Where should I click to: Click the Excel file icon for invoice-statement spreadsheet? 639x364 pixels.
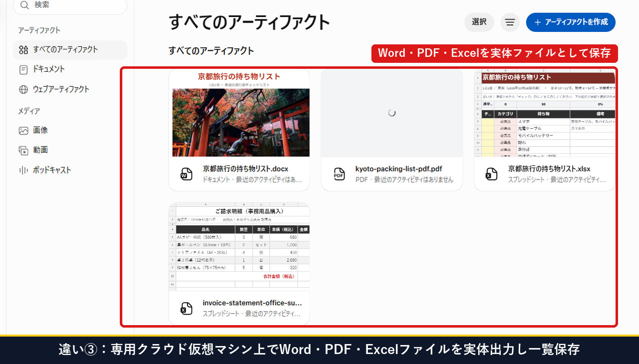pyautogui.click(x=186, y=308)
